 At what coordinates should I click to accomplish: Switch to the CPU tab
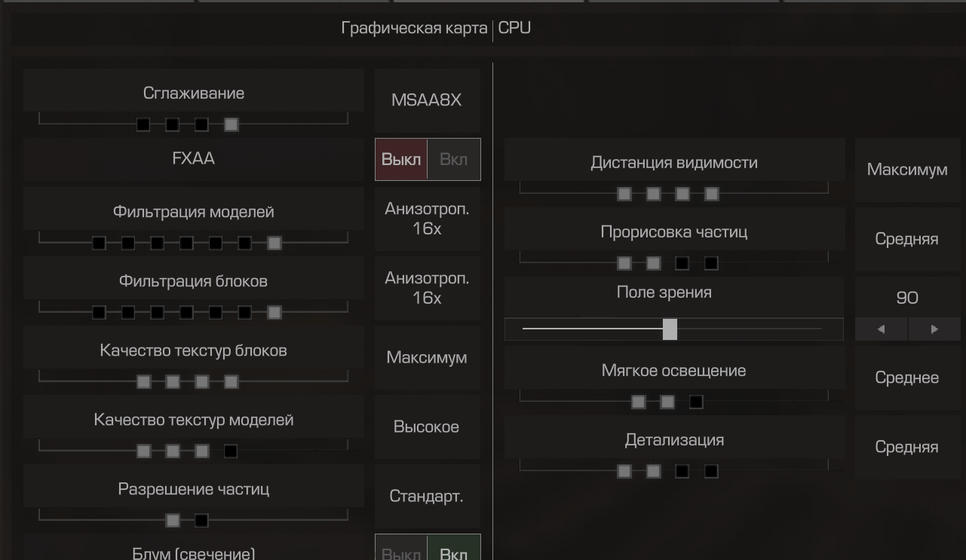[514, 29]
